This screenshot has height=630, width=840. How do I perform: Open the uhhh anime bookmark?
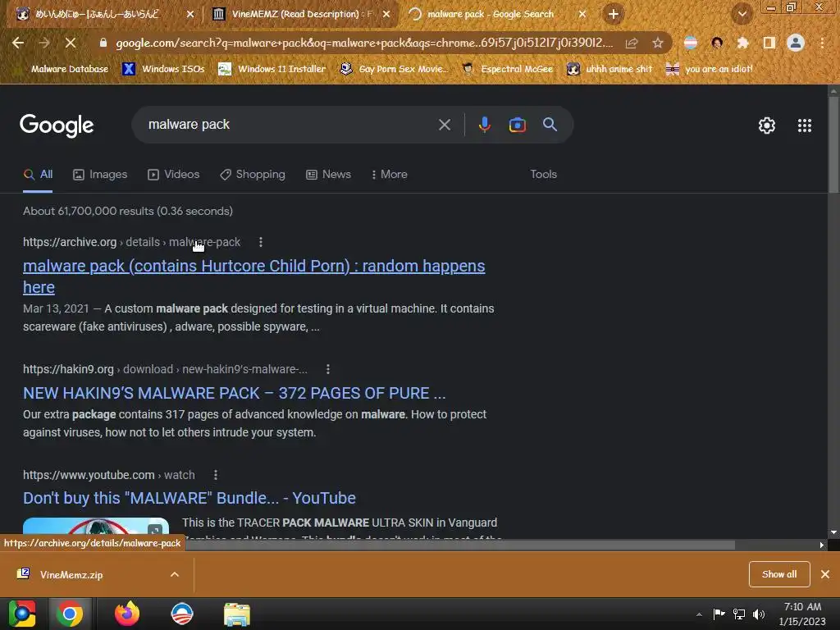(609, 69)
